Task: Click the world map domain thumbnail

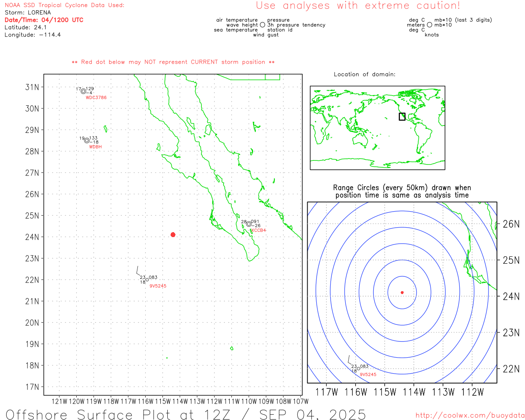Action: (377, 128)
